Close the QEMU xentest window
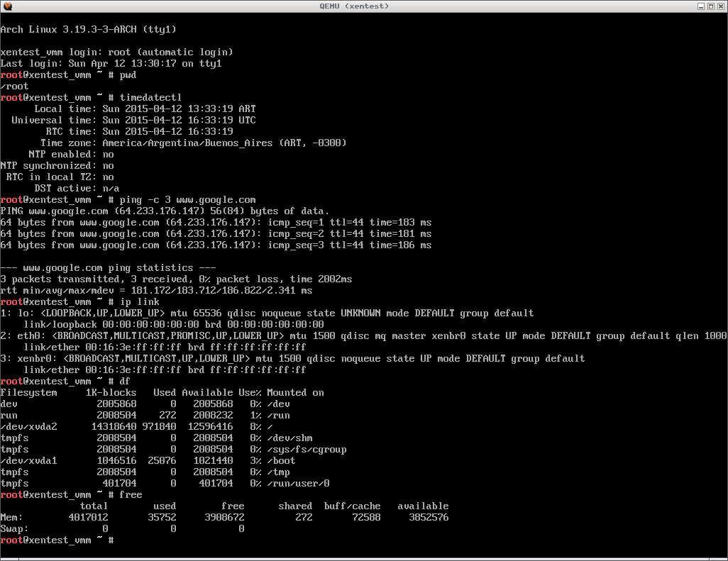 719,6
